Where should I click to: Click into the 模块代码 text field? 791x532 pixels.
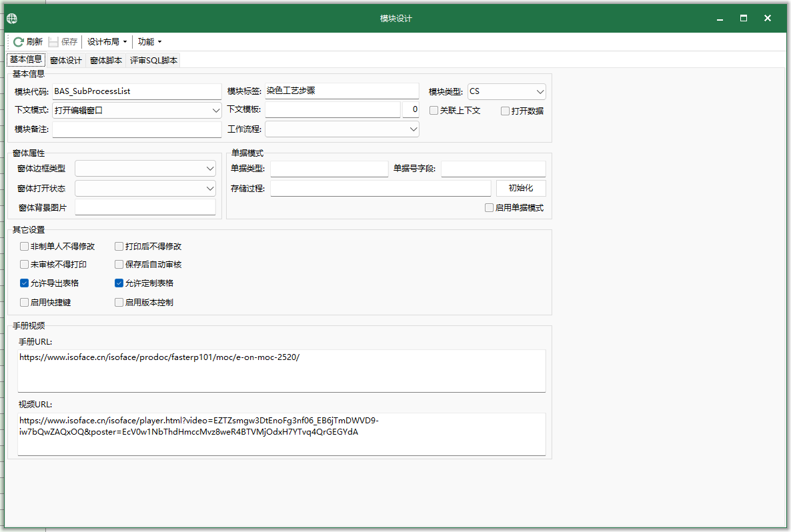(136, 92)
